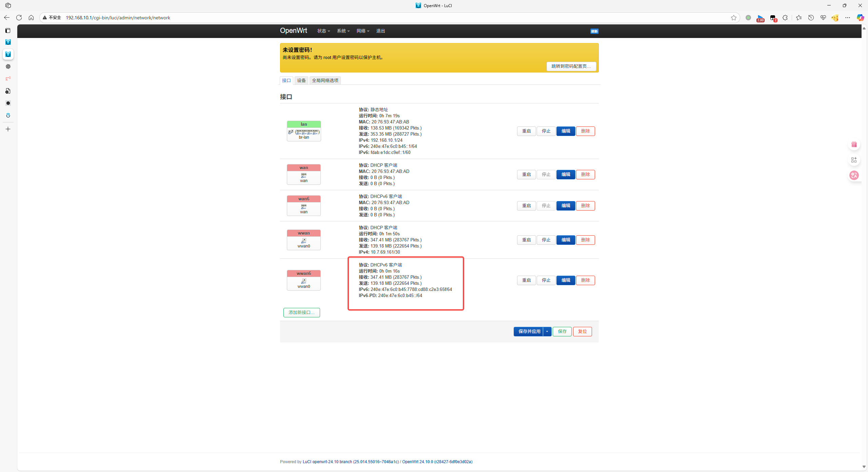
Task: Open the favorites list
Action: tap(799, 18)
